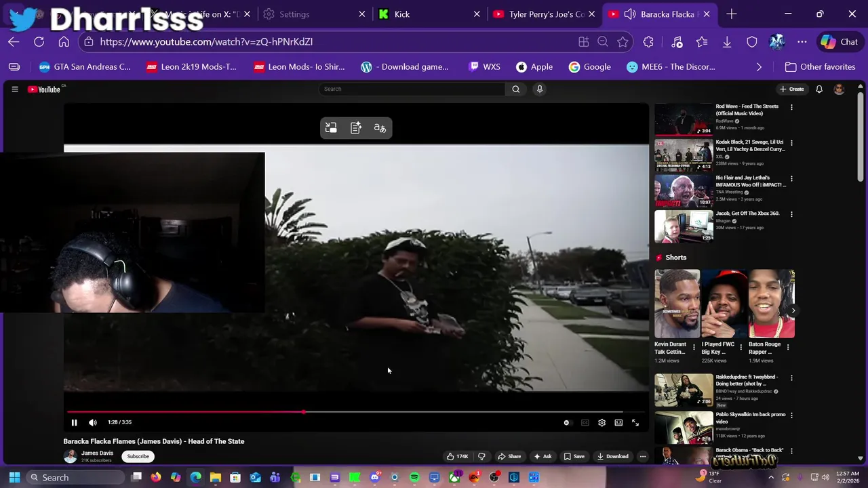
Task: Open options for Jacob Xbox 360 video
Action: click(791, 214)
